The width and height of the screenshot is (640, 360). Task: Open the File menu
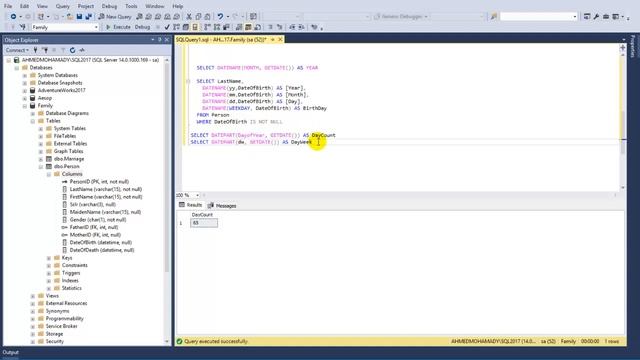tap(8, 6)
